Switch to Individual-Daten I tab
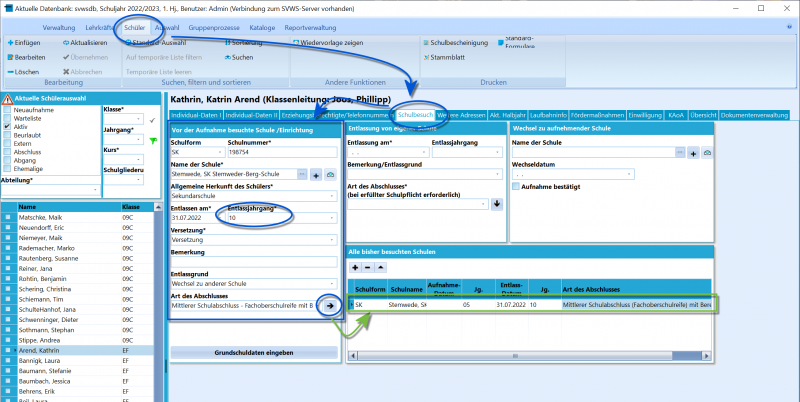Image resolution: width=800 pixels, height=402 pixels. click(x=196, y=115)
